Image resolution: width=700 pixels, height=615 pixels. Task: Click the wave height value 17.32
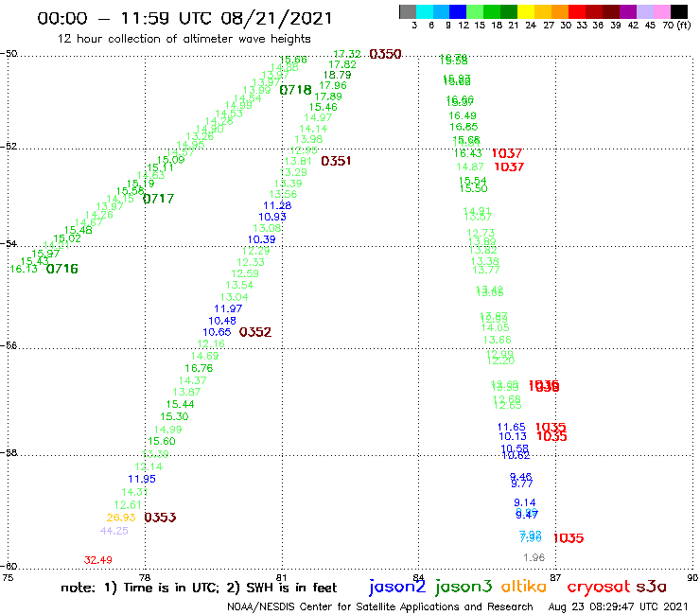[x=347, y=54]
